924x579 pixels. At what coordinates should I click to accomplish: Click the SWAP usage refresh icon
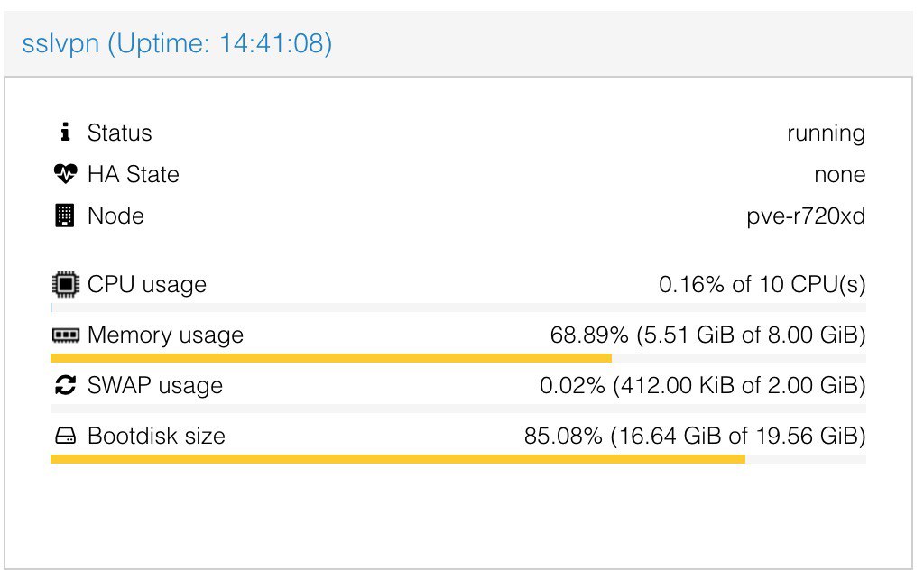coord(65,385)
